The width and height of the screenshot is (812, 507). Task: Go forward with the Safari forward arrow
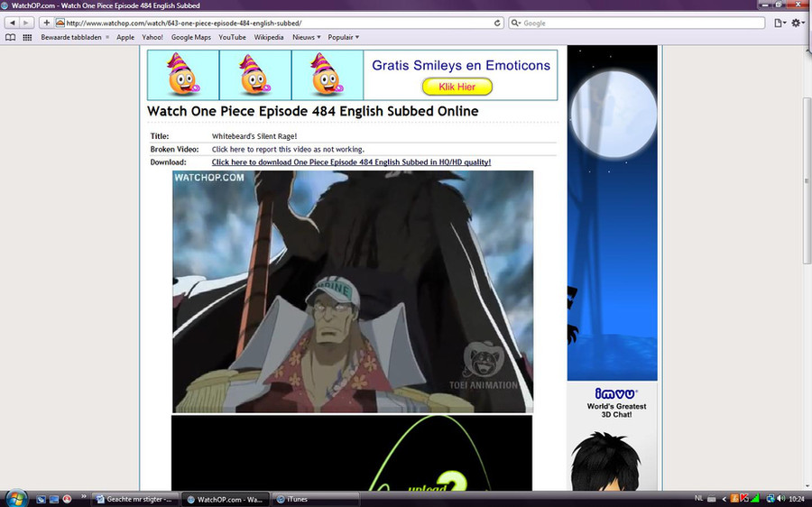click(26, 23)
